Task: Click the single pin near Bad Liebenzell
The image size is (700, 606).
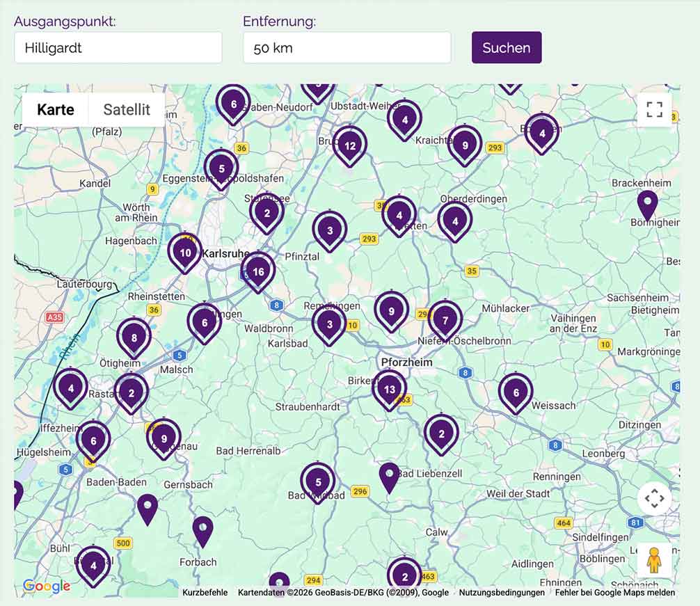Action: (x=389, y=477)
